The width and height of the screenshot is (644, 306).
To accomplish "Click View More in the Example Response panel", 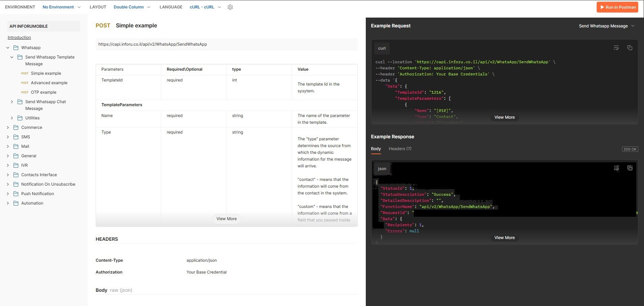I will coord(504,238).
